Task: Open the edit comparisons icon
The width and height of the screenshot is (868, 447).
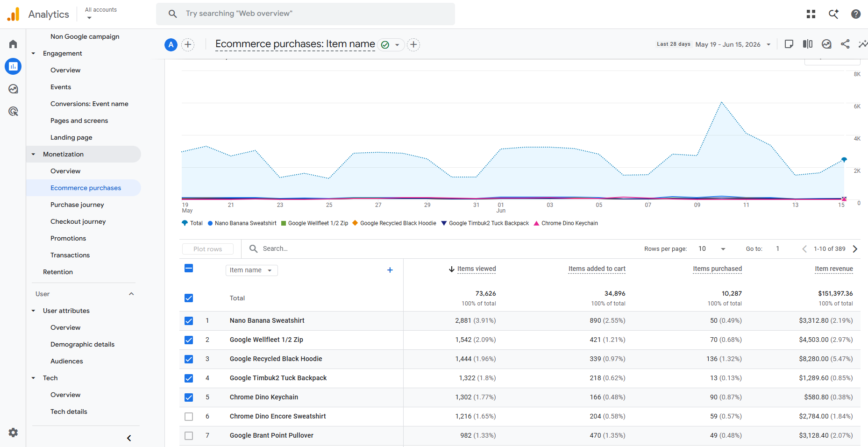Action: (x=808, y=44)
